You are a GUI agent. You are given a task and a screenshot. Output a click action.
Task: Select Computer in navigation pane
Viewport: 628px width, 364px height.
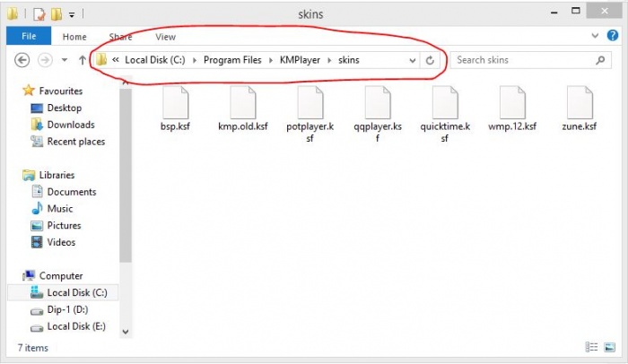tap(53, 276)
